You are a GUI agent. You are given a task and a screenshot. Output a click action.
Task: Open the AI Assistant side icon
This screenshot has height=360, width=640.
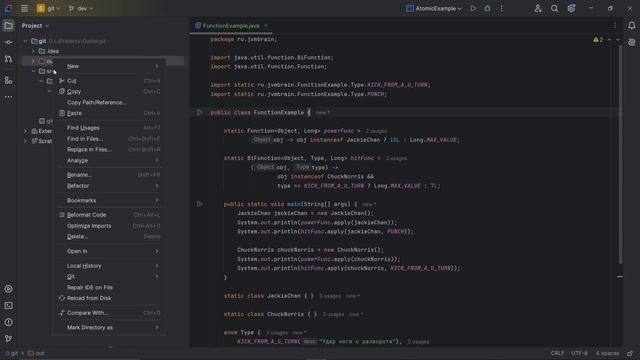pos(631,42)
